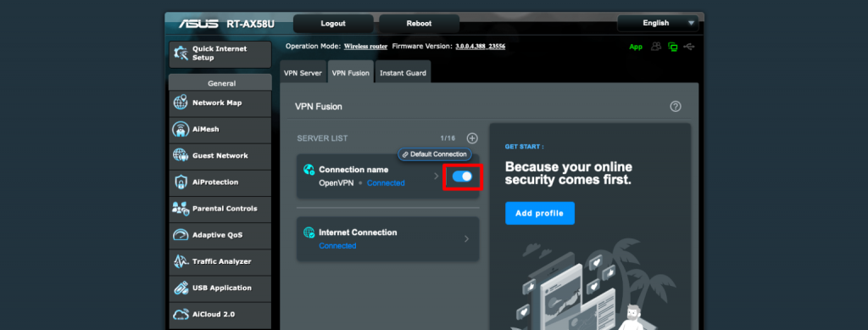Screen dimensions: 868x330
Task: Open the firmware version link
Action: 480,47
